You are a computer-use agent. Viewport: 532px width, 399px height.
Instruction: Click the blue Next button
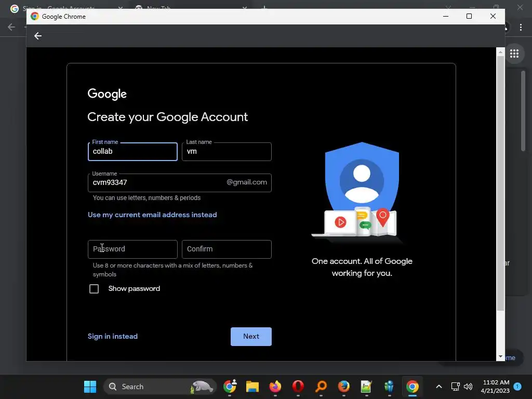coord(251,337)
